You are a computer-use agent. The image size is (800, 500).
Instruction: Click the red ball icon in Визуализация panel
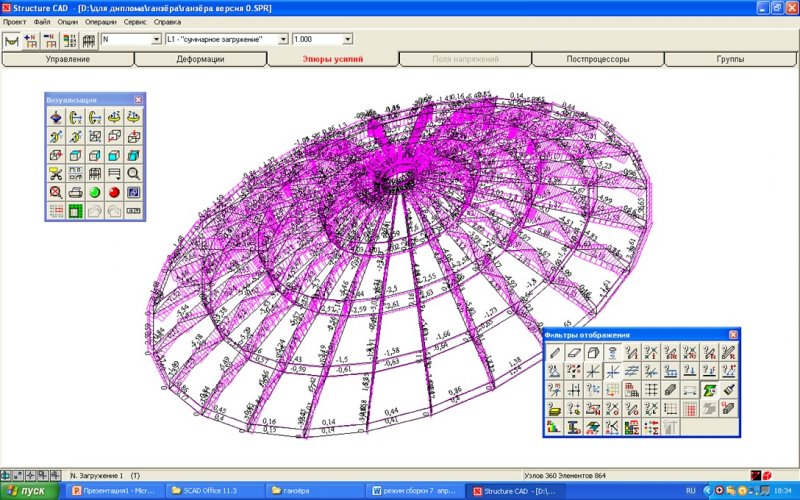tap(114, 191)
